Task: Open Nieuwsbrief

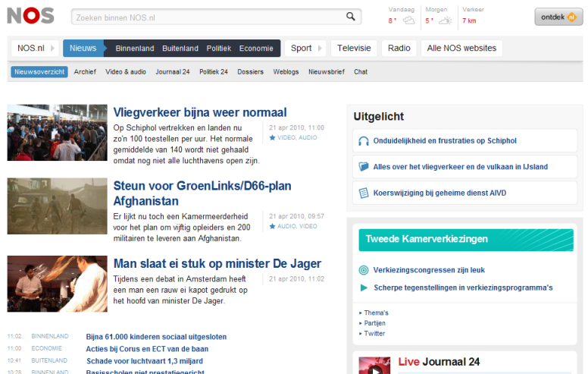Action: pyautogui.click(x=327, y=72)
